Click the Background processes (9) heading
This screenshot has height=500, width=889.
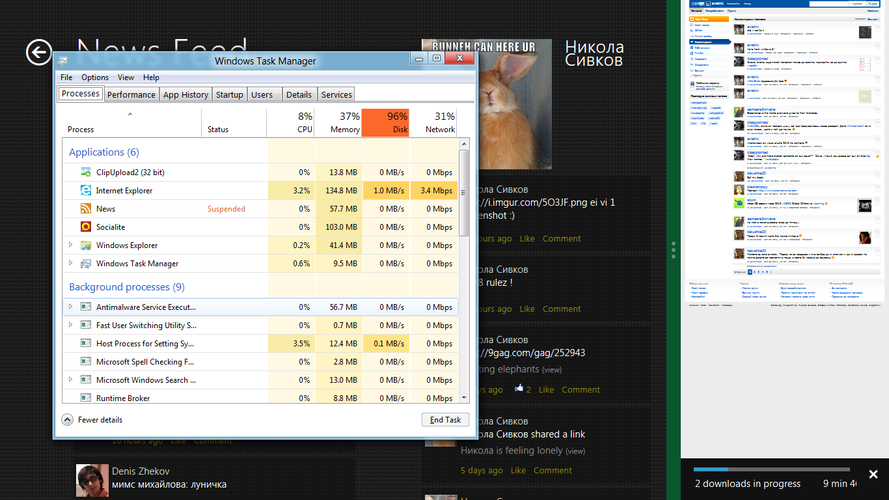coord(126,287)
